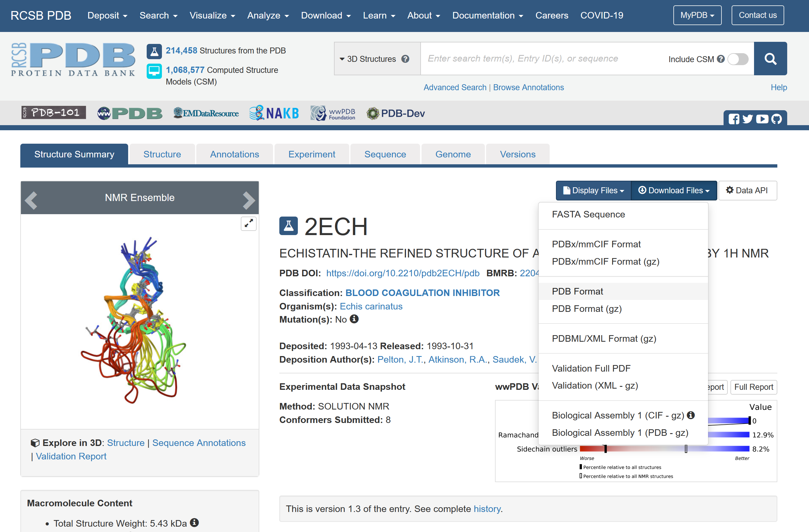Click the Data API button

coord(747,190)
